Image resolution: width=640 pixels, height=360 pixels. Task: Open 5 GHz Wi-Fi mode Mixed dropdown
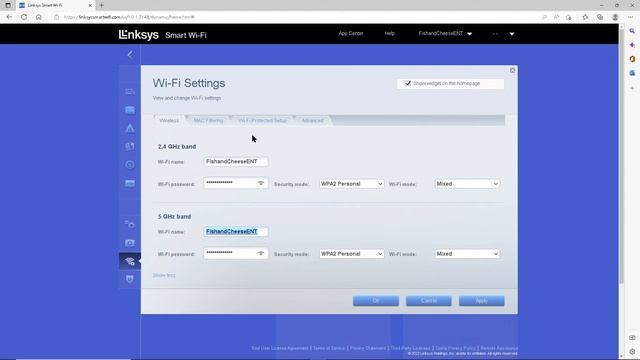coord(467,254)
